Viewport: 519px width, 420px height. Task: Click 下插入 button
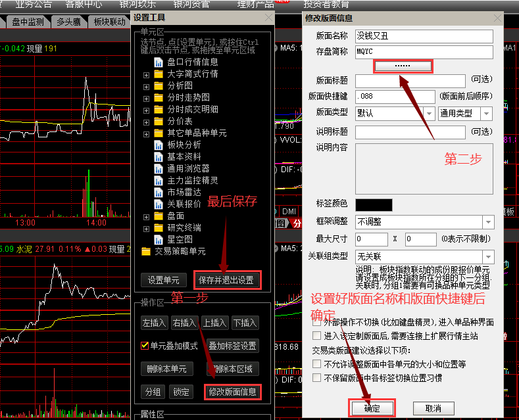click(245, 323)
